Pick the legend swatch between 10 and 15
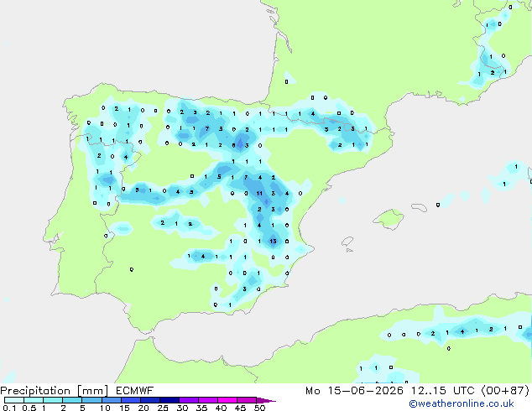 112,400
